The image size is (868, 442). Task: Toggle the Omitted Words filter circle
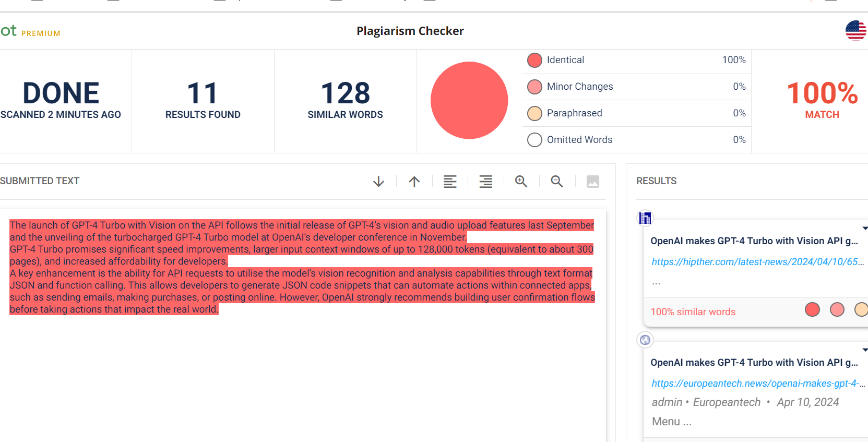534,140
